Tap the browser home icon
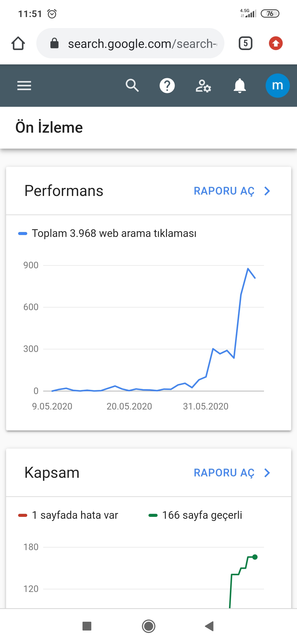Viewport: 297px width, 644px height. point(18,43)
